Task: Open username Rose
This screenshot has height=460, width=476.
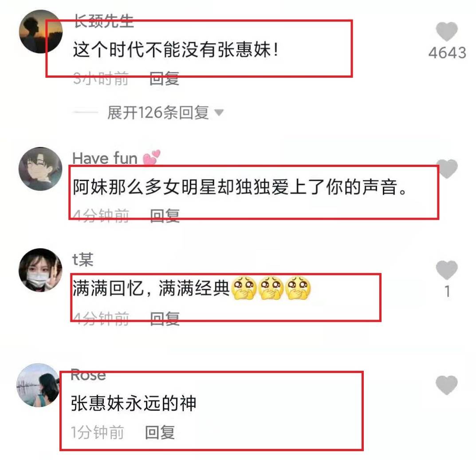Action: pos(88,375)
